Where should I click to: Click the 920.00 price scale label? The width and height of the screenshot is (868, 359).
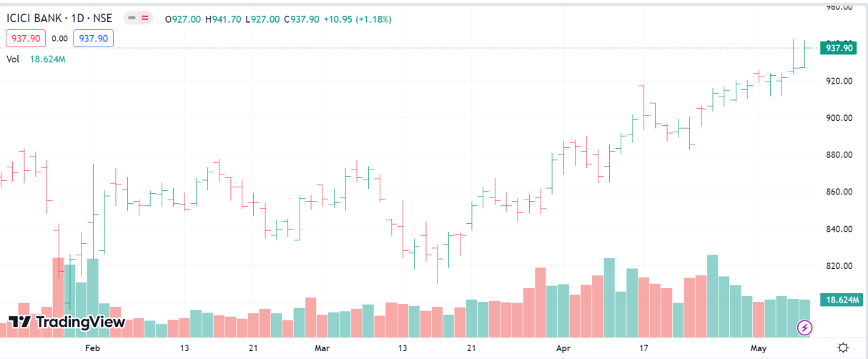point(838,81)
